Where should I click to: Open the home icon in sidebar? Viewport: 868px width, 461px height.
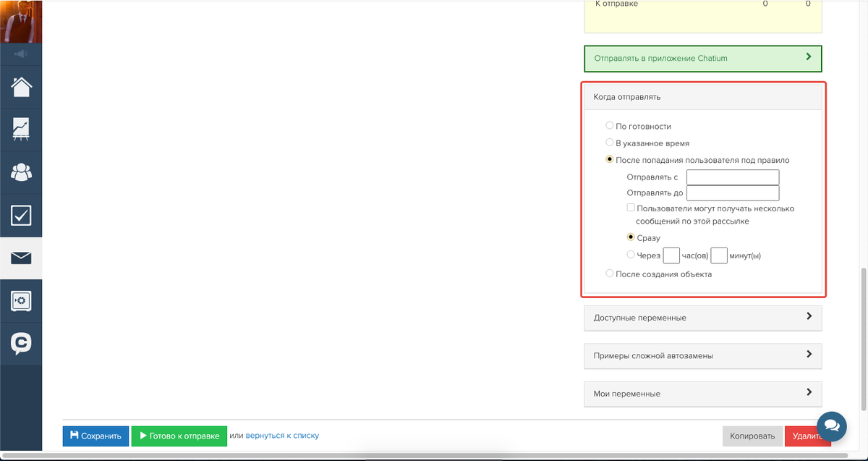[x=21, y=87]
